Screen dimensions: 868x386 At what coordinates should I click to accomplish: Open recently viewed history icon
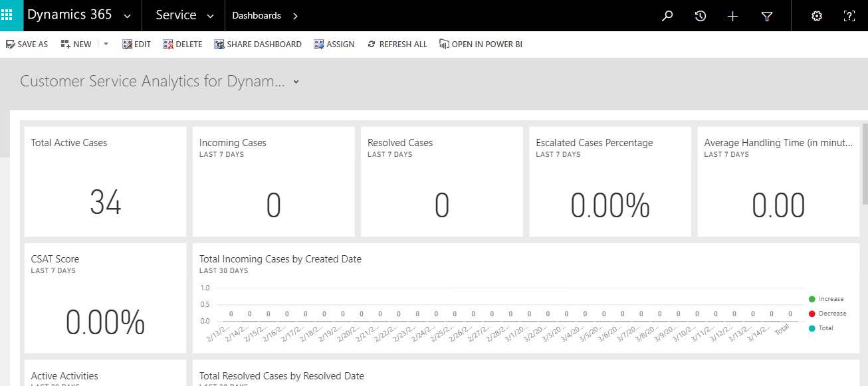(x=700, y=16)
